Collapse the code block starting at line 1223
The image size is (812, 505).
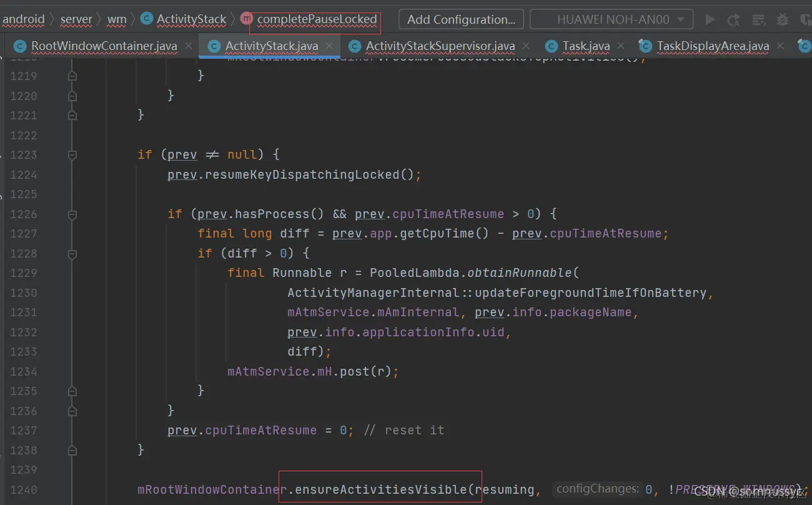click(x=72, y=154)
